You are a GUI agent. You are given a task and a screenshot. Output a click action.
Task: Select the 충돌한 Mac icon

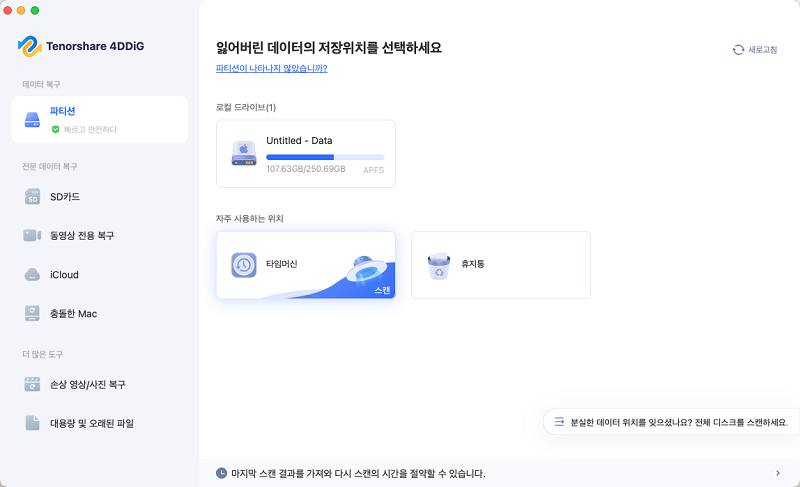tap(32, 313)
